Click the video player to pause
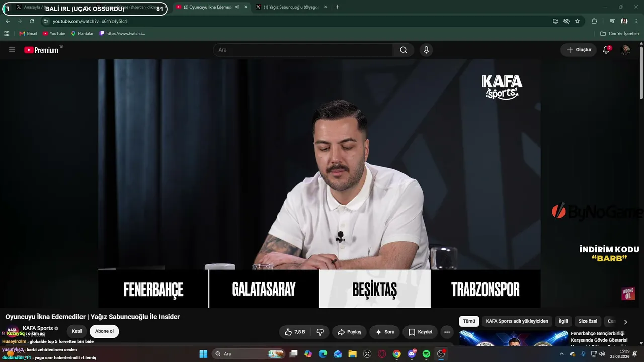 coord(319,184)
